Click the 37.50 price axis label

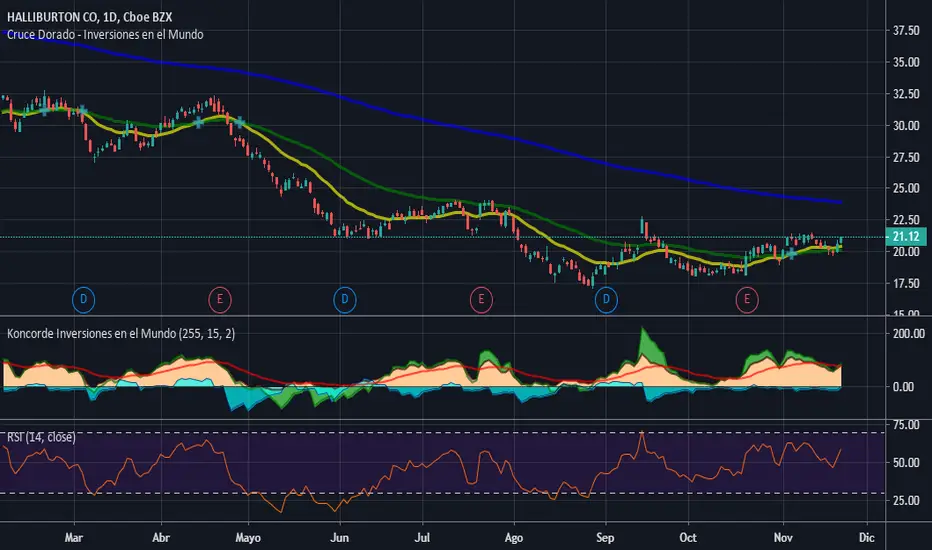[x=906, y=30]
